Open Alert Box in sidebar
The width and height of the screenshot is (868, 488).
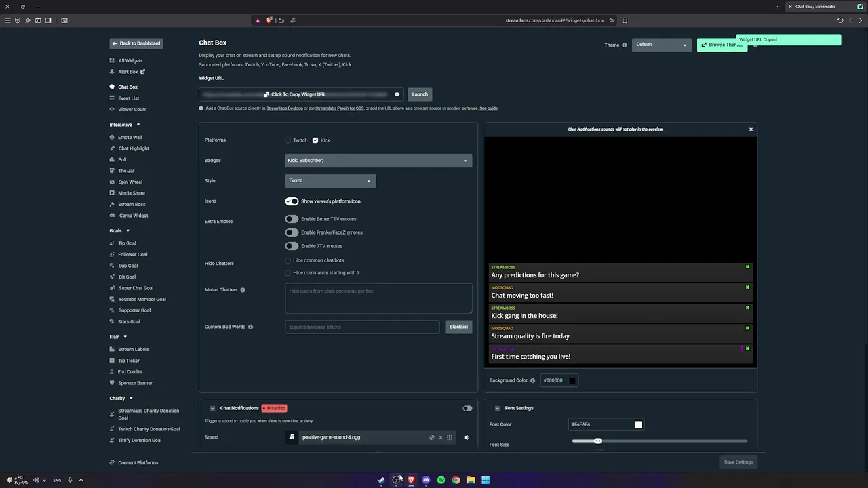click(x=127, y=72)
